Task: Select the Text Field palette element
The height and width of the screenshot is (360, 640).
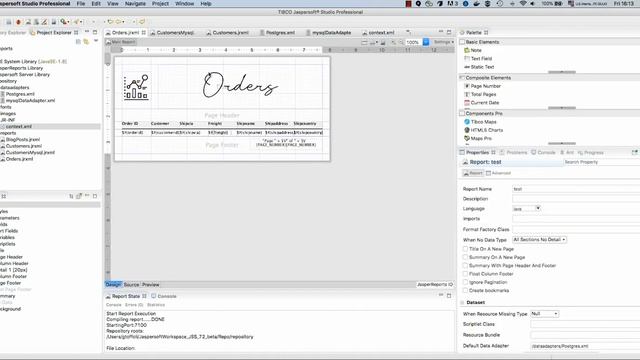Action: click(x=478, y=58)
